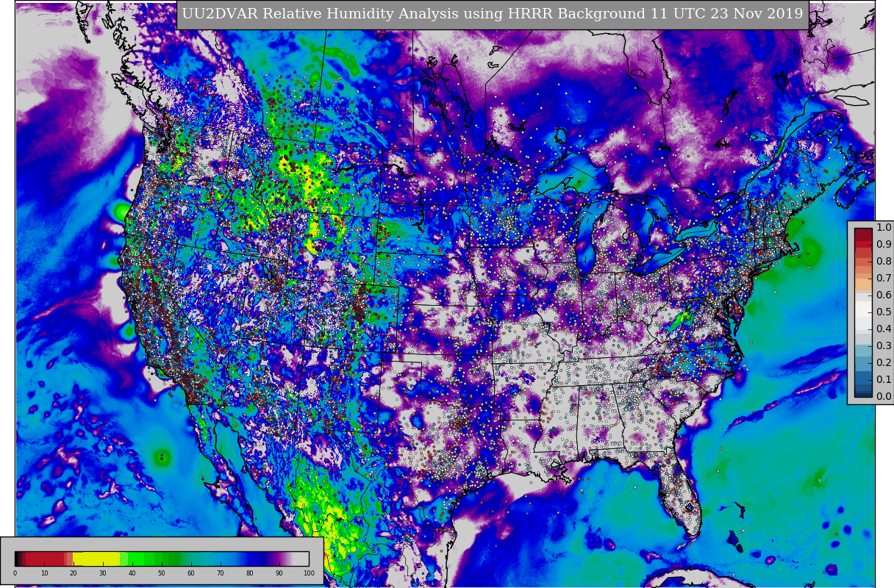Pick the dark navy bottom of right colorbar
894x588 pixels.
coord(863,393)
